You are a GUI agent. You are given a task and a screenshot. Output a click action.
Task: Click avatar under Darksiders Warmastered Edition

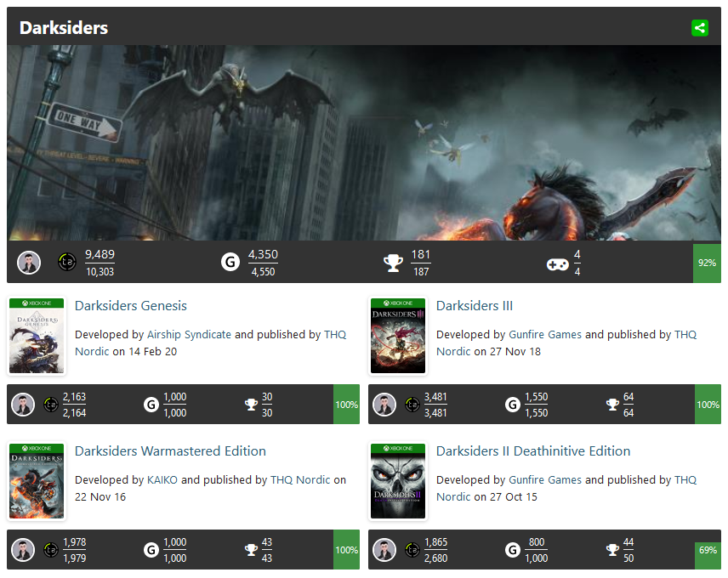click(x=23, y=550)
